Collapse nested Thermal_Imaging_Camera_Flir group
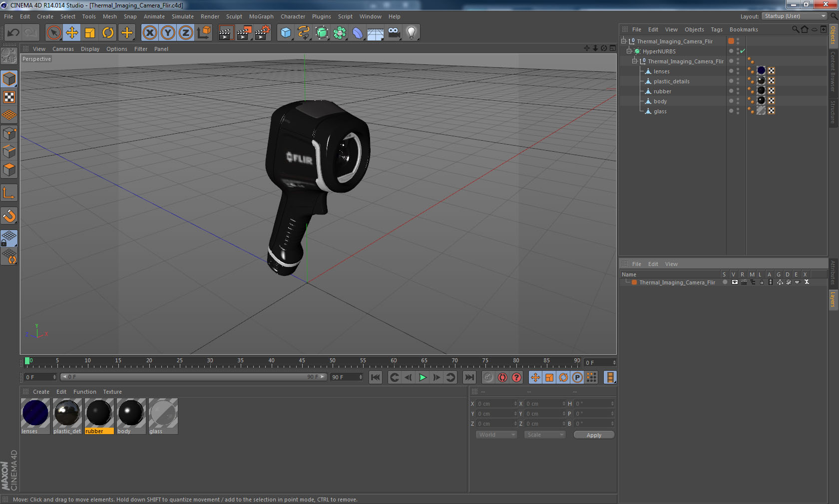 [635, 61]
